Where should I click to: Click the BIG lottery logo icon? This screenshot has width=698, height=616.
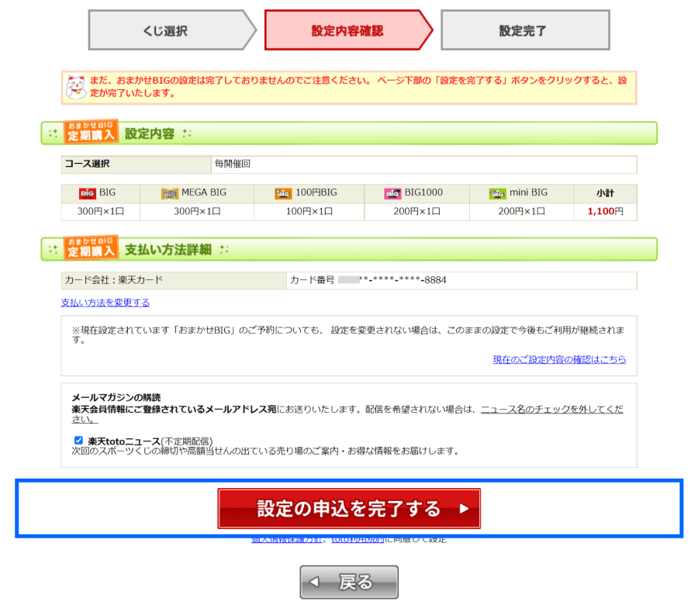[x=87, y=193]
